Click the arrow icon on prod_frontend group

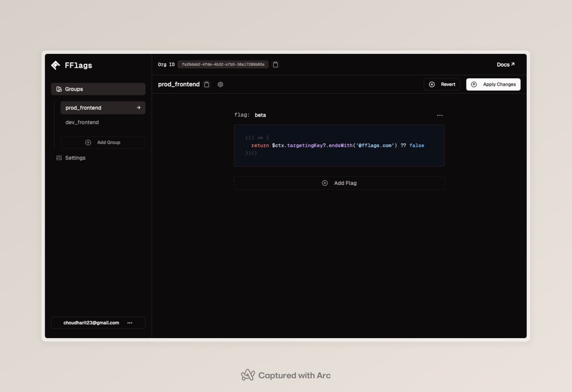138,108
